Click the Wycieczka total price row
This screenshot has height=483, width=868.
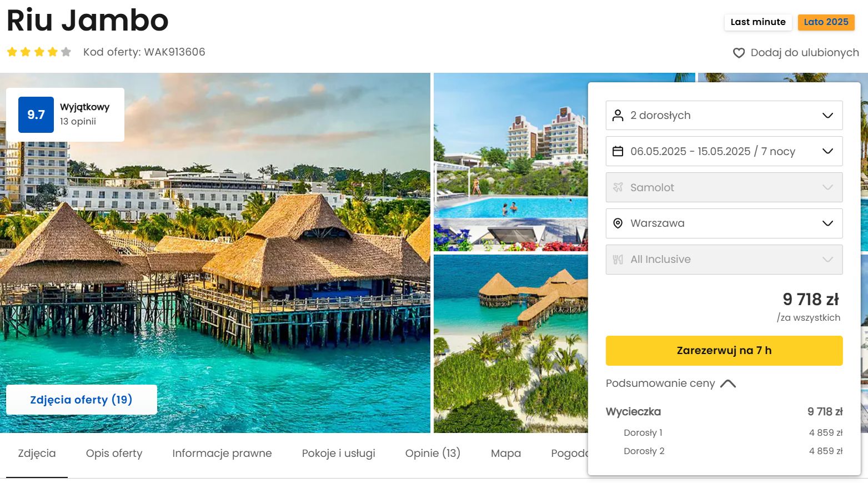pos(724,412)
